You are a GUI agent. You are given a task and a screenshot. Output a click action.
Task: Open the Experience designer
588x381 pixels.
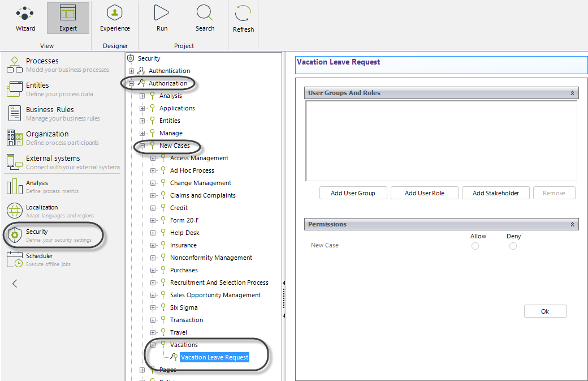point(115,18)
